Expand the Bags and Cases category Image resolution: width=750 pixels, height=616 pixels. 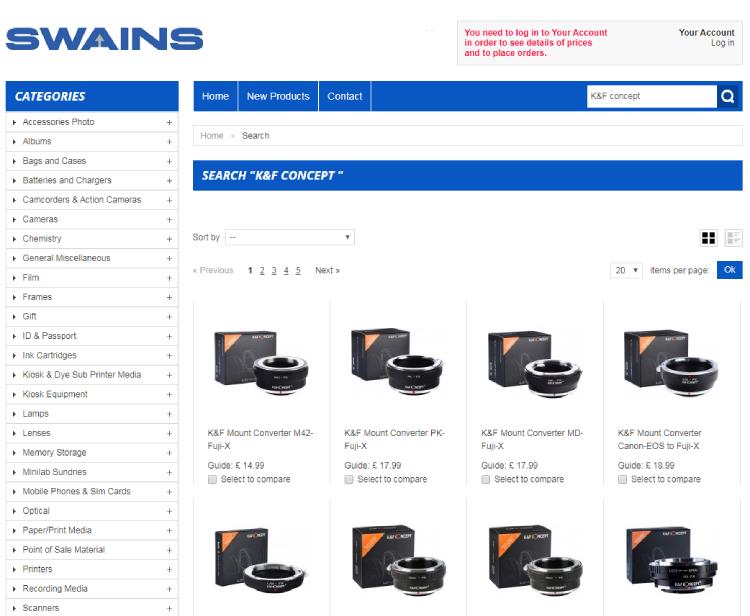coord(169,161)
